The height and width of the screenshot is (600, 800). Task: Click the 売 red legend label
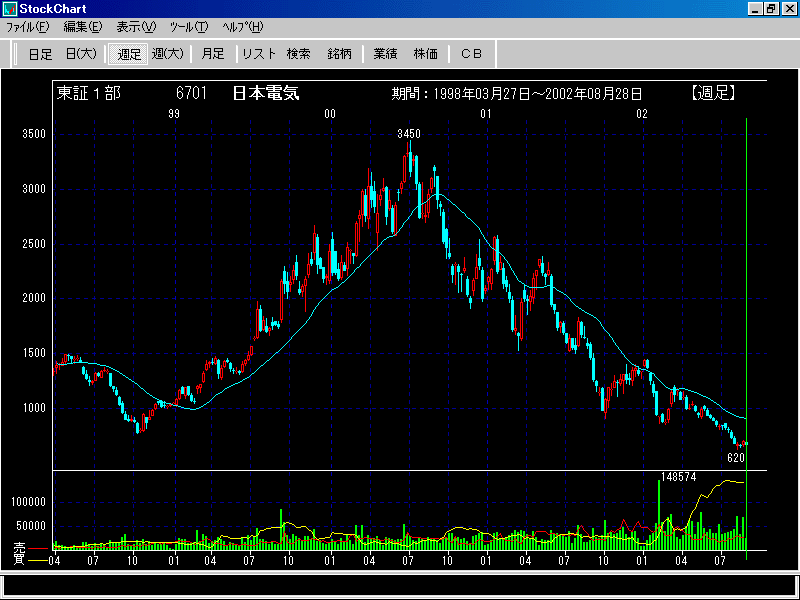tap(18, 547)
